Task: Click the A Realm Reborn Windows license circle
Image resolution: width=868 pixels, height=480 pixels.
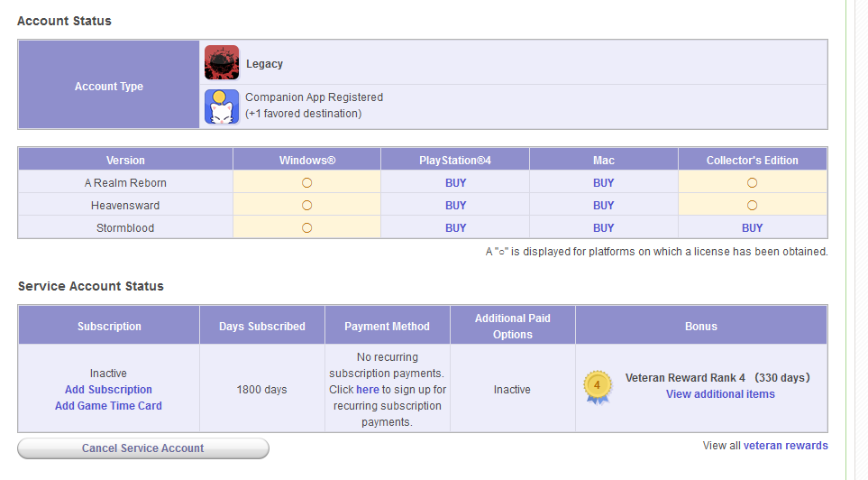Action: click(306, 183)
